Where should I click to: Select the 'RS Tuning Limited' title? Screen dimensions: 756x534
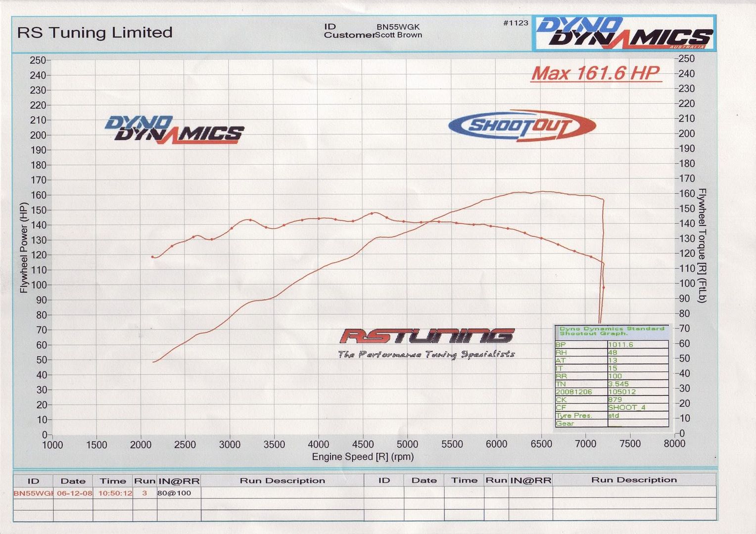(94, 33)
